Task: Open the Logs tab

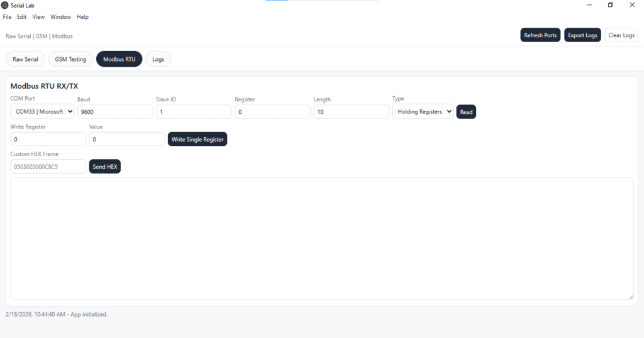Action: coord(158,59)
